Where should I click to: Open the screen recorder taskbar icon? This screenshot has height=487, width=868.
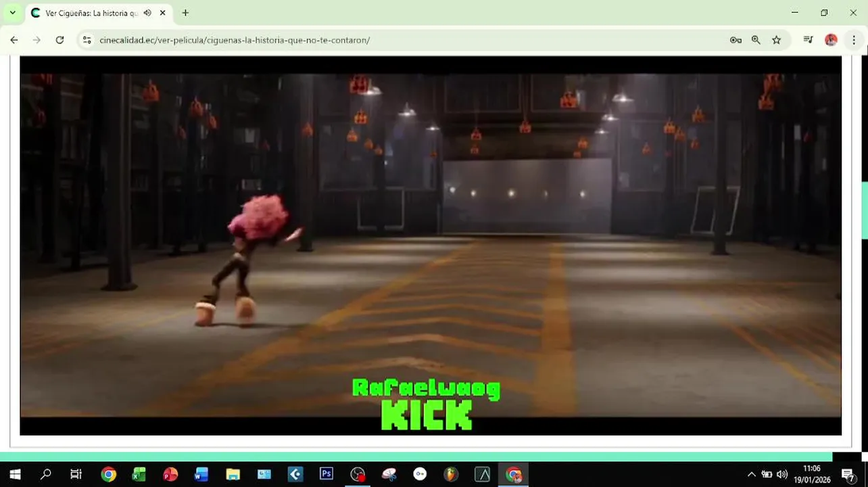(x=358, y=474)
